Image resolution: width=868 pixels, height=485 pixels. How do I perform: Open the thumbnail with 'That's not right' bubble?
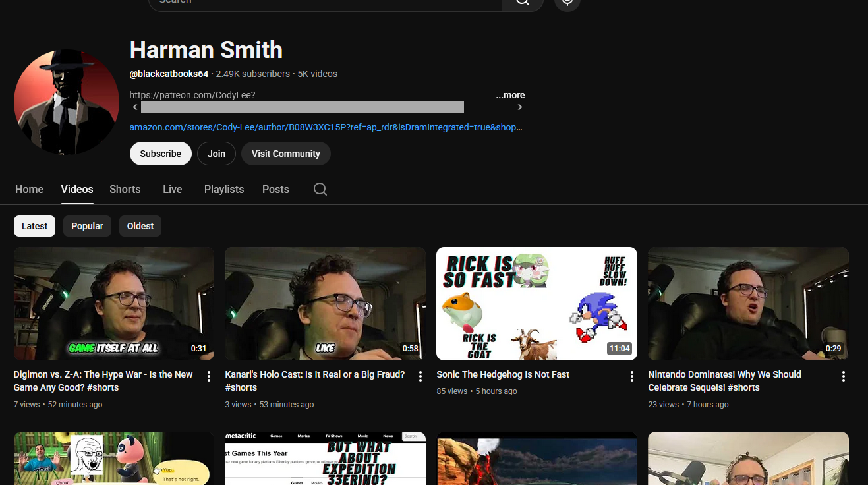(x=114, y=459)
